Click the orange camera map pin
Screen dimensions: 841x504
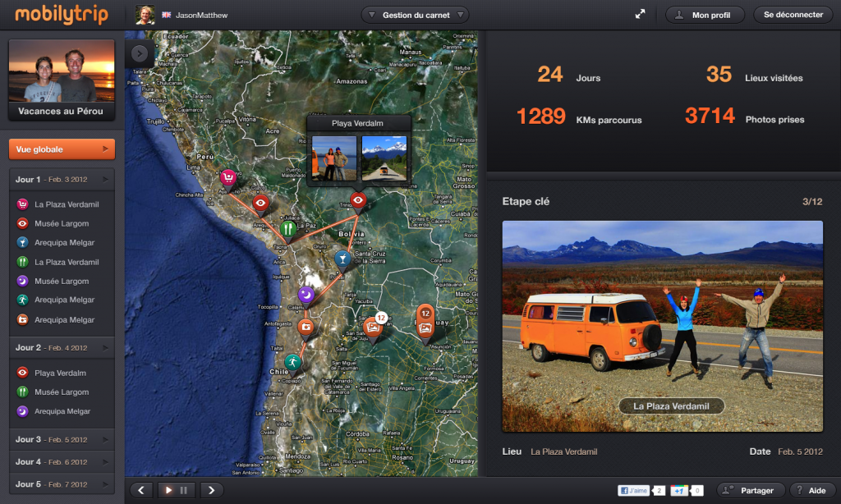(306, 328)
